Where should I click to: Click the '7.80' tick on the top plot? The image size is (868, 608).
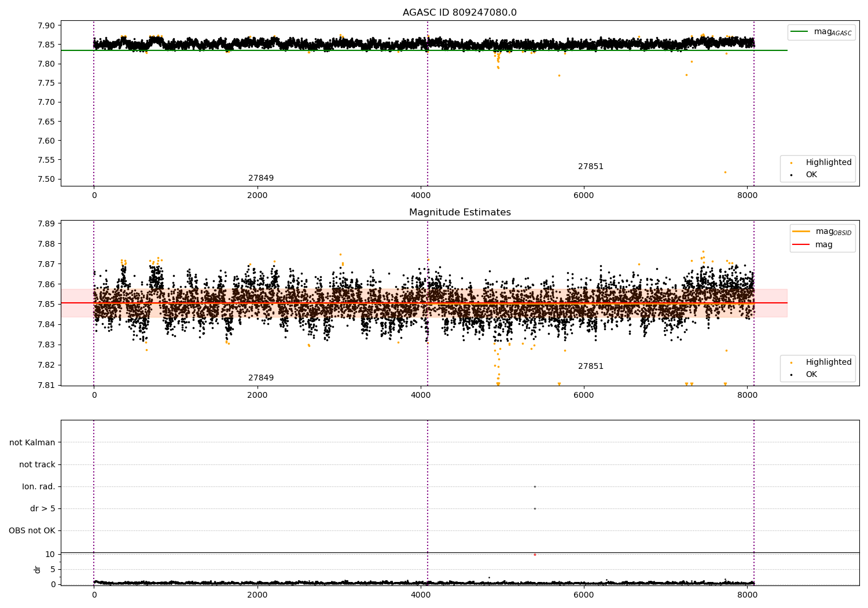tap(46, 64)
